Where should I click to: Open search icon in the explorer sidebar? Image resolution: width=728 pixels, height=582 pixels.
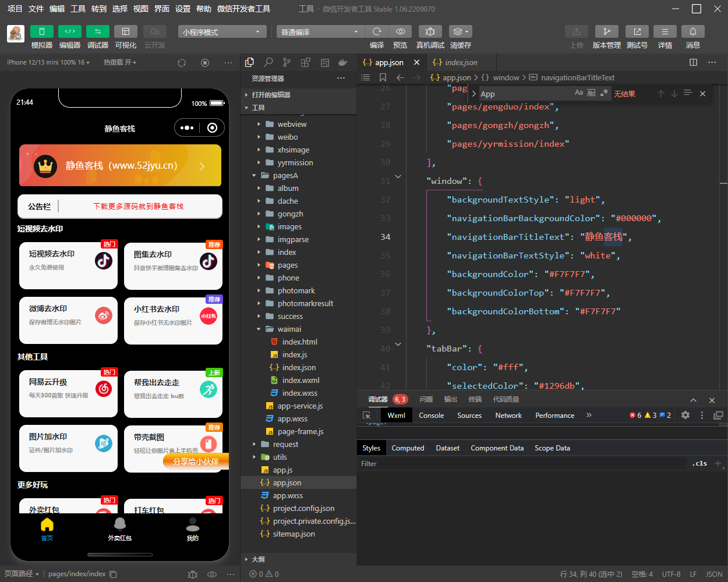tap(268, 62)
